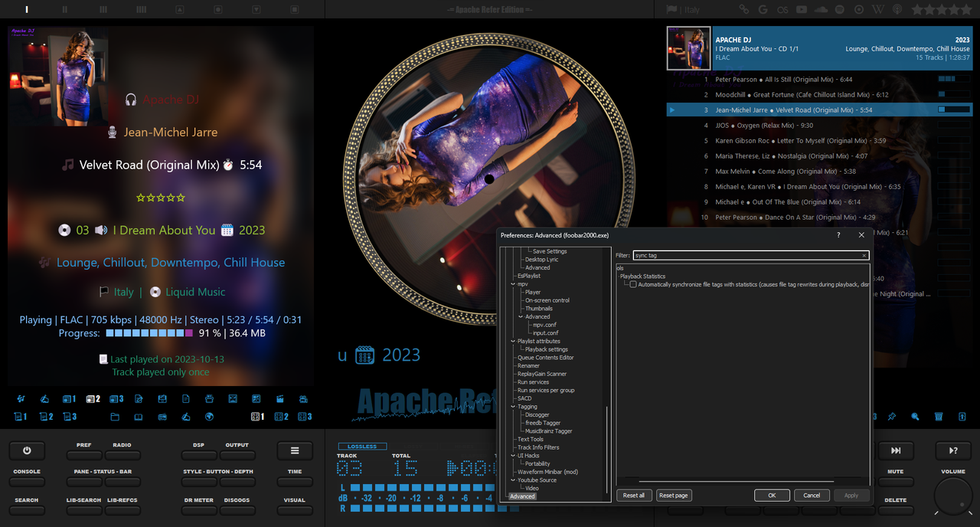Open playlist view 1 icon
Viewport: 980px width, 527px height.
(x=21, y=417)
